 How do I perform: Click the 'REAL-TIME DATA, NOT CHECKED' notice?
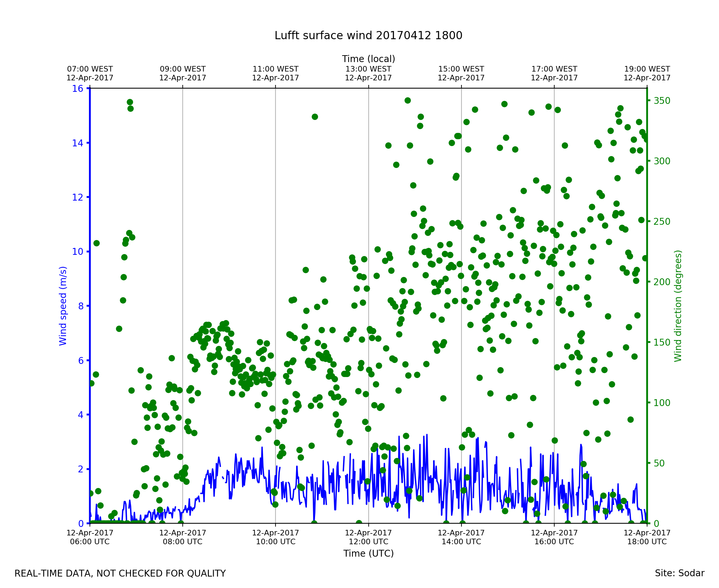pos(120,574)
